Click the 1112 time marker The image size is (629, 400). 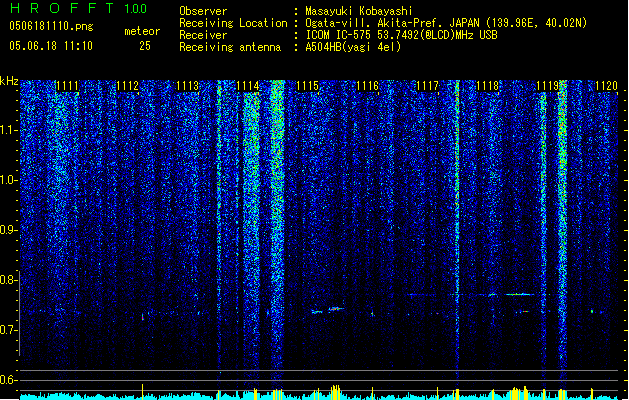pyautogui.click(x=127, y=86)
